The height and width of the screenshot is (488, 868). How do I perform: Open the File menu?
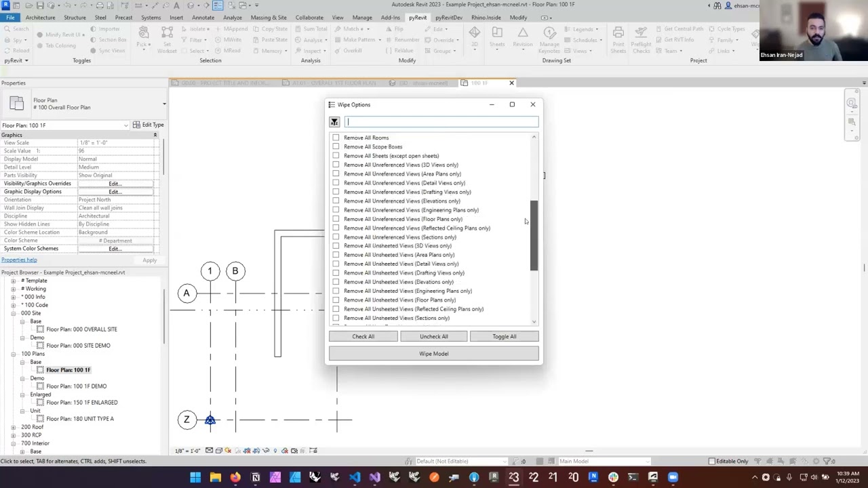[10, 18]
